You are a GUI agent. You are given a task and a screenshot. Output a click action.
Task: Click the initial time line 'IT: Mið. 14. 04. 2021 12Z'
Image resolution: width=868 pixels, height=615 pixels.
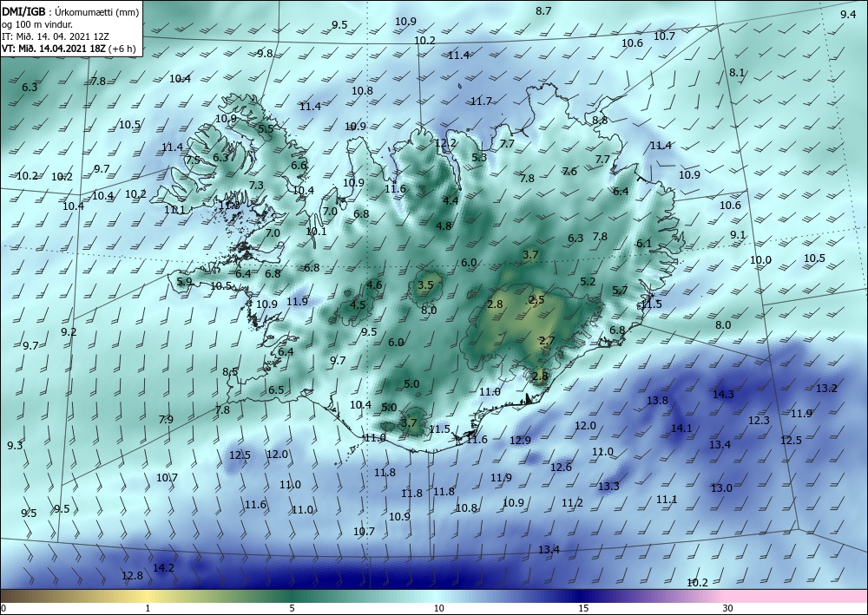(x=56, y=36)
